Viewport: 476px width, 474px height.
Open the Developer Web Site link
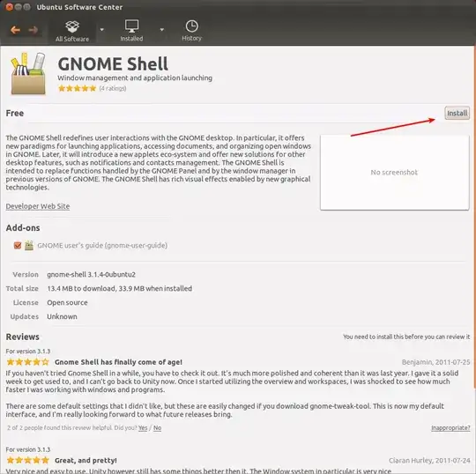point(38,206)
